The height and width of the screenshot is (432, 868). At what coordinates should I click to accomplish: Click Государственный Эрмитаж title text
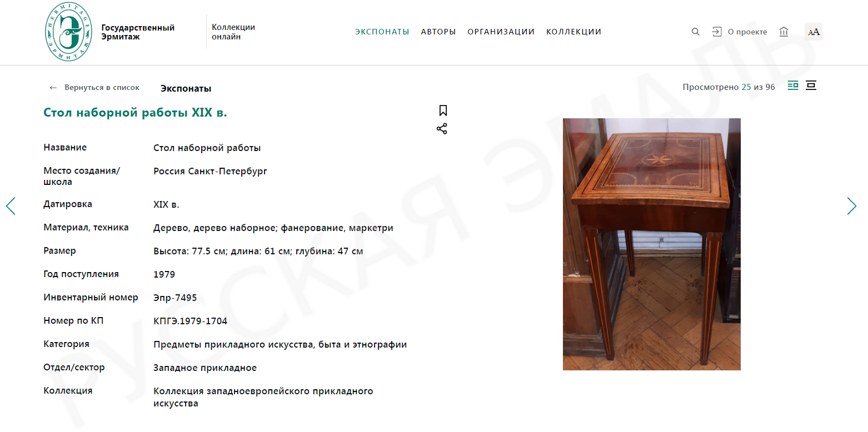coord(138,32)
